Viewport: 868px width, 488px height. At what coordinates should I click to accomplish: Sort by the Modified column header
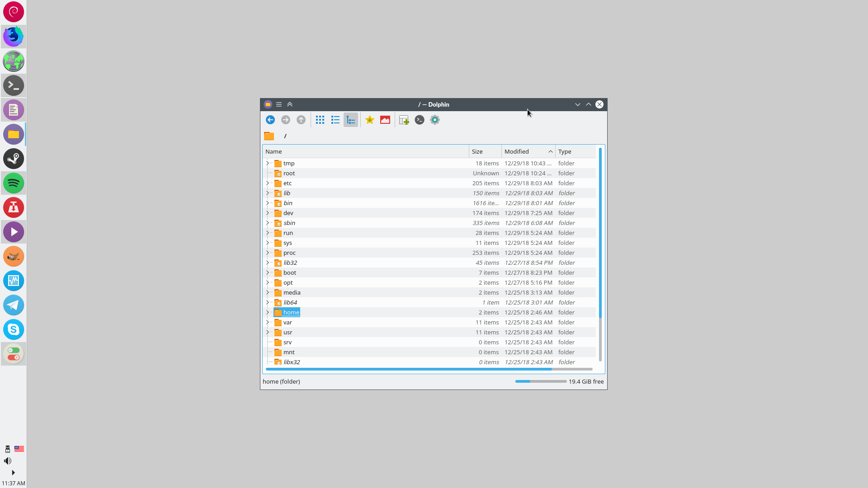tap(528, 151)
